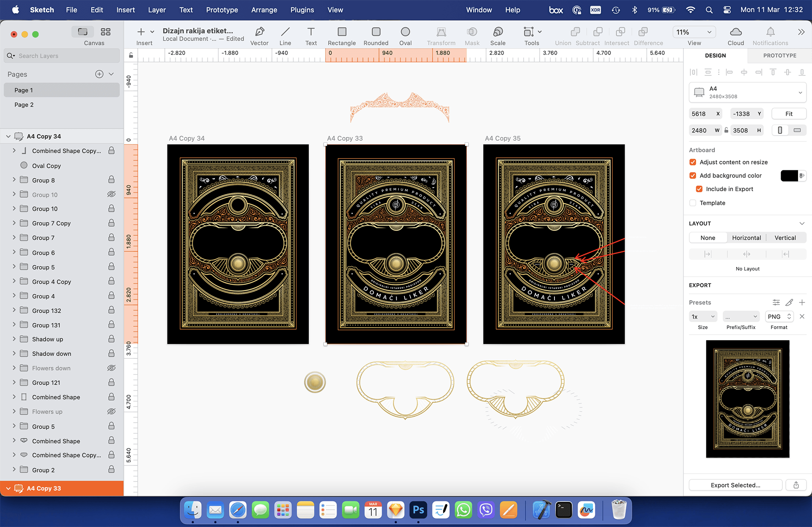Click the Scale tool icon

[x=498, y=32]
